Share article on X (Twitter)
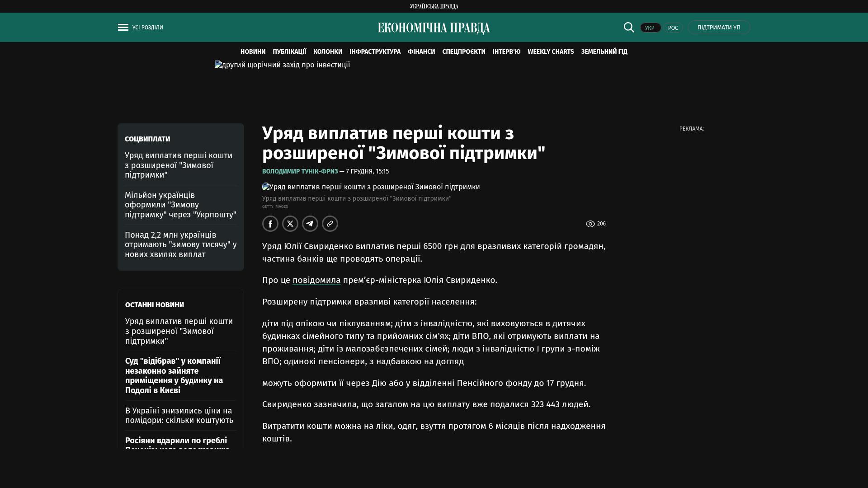 point(290,224)
